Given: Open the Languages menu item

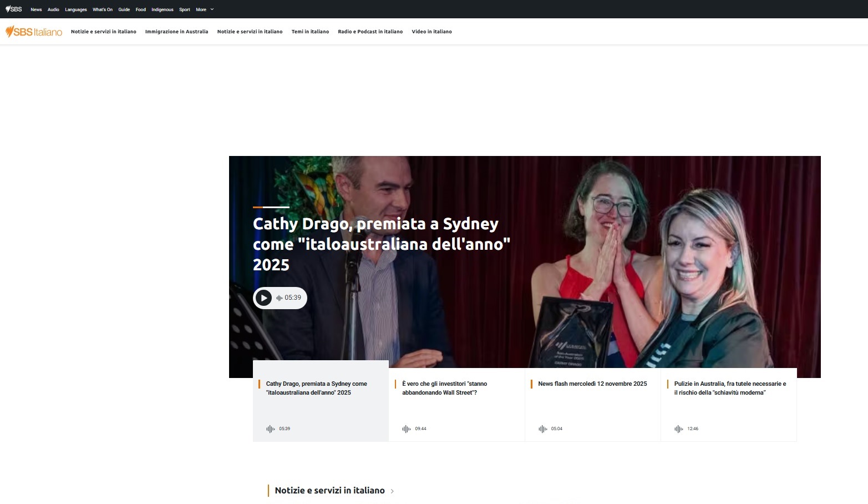Looking at the screenshot, I should coord(76,9).
